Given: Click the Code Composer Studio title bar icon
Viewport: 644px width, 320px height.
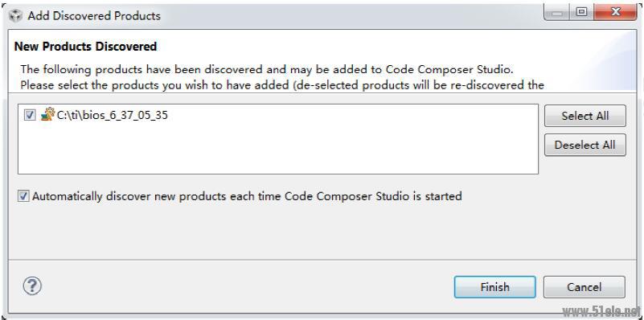Looking at the screenshot, I should tap(15, 16).
